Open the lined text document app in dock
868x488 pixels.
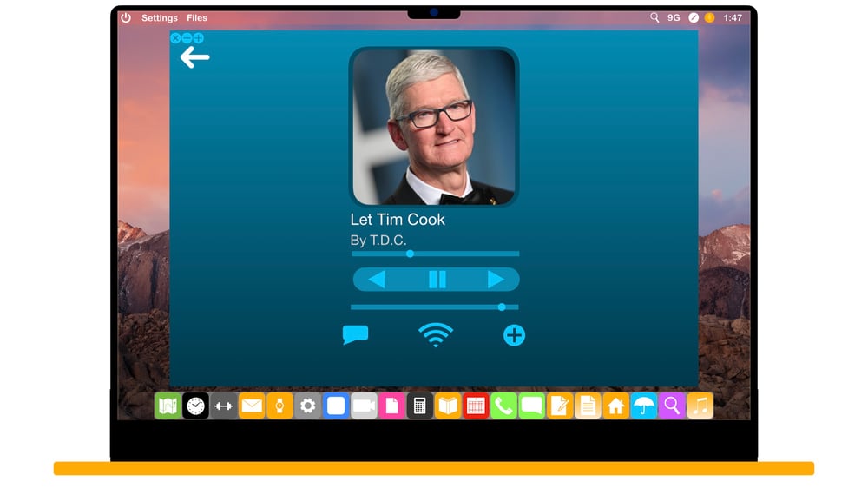pyautogui.click(x=588, y=406)
